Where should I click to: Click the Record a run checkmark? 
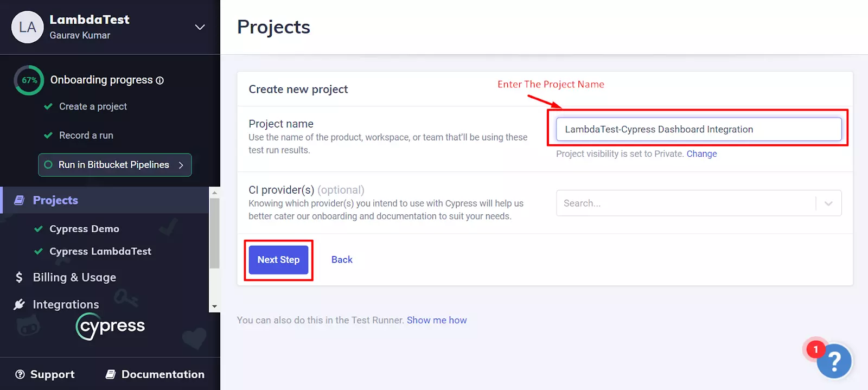click(x=48, y=135)
